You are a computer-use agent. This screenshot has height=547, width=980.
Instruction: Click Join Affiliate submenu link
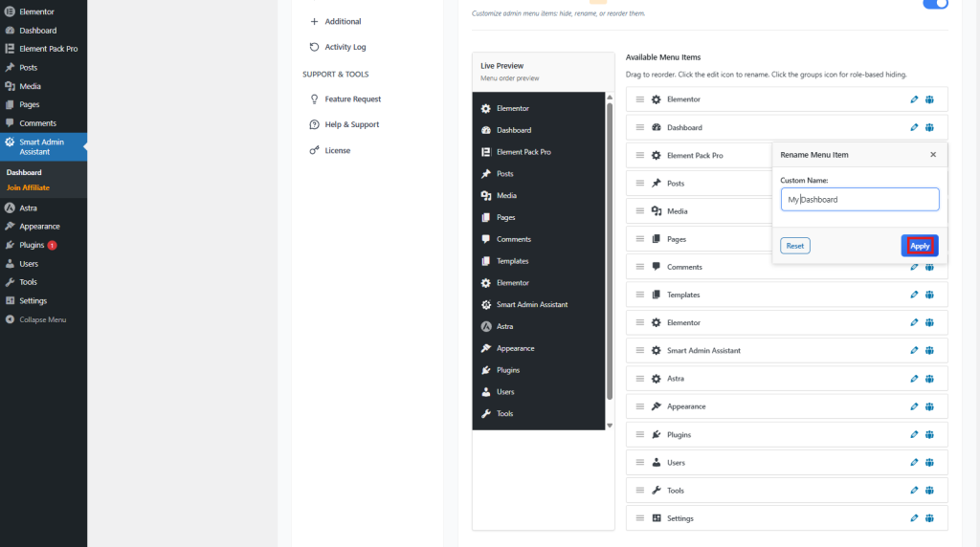(28, 187)
